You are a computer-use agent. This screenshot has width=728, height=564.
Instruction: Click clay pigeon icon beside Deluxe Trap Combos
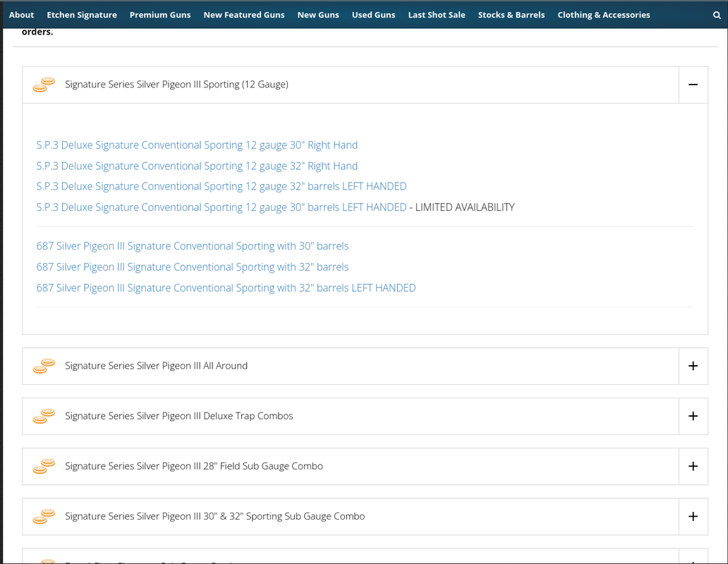pyautogui.click(x=44, y=416)
